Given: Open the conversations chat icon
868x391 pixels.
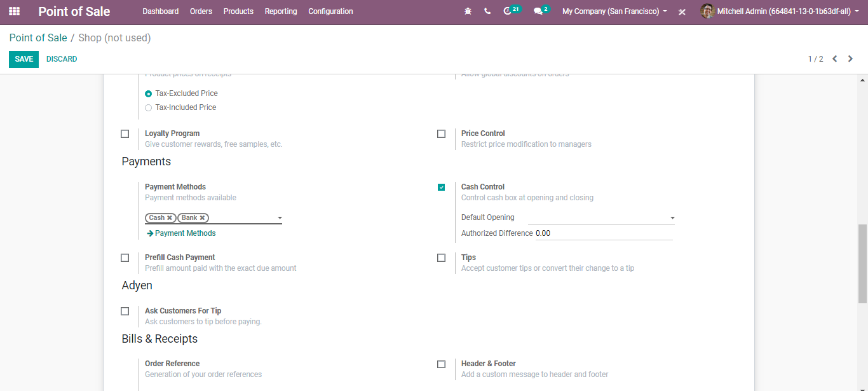Looking at the screenshot, I should click(x=538, y=11).
